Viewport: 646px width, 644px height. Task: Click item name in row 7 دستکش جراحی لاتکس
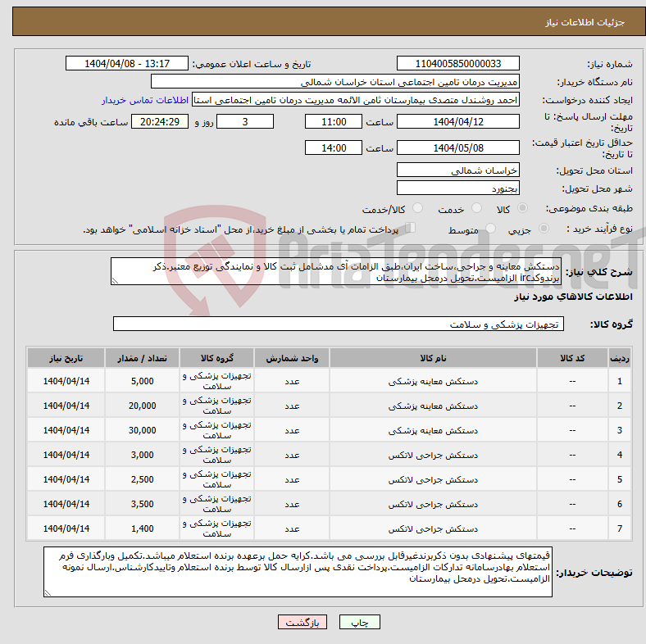click(x=433, y=528)
